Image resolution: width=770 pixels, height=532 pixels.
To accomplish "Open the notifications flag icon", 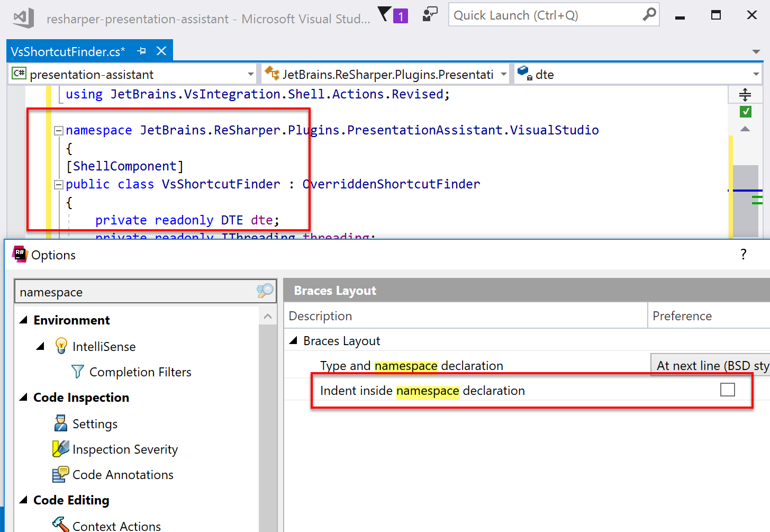I will click(385, 14).
